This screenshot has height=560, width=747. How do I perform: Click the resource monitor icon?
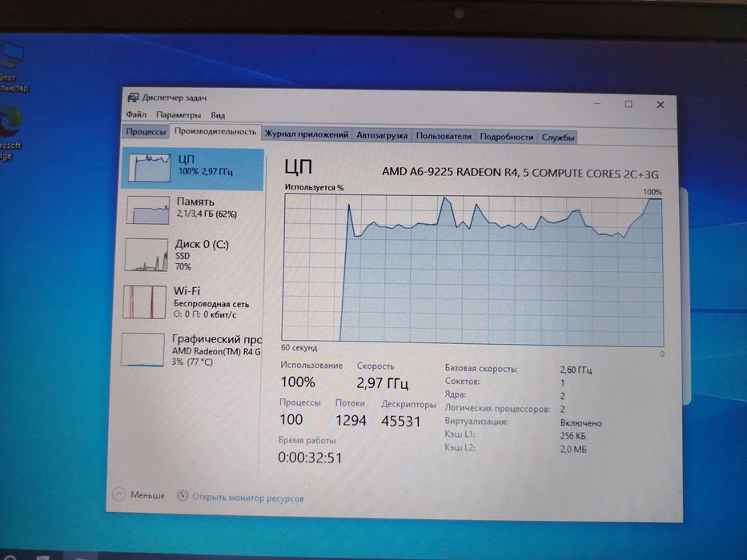[183, 496]
